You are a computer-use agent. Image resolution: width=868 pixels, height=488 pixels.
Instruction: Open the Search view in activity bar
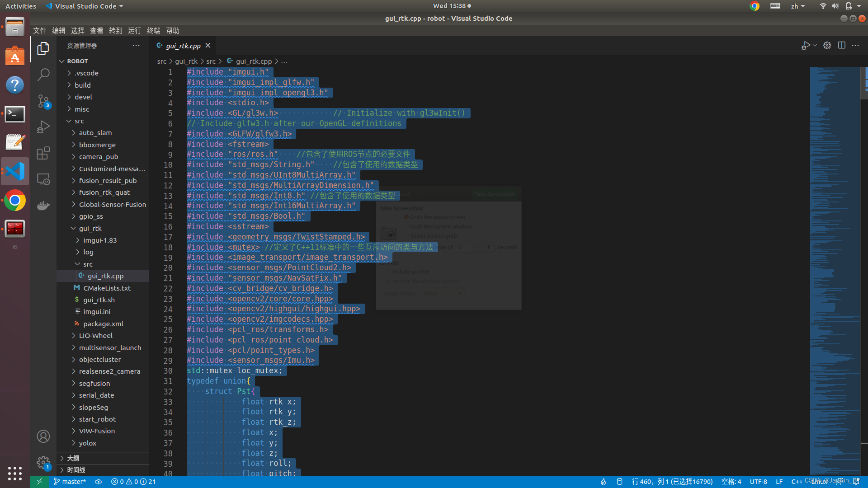click(x=43, y=74)
